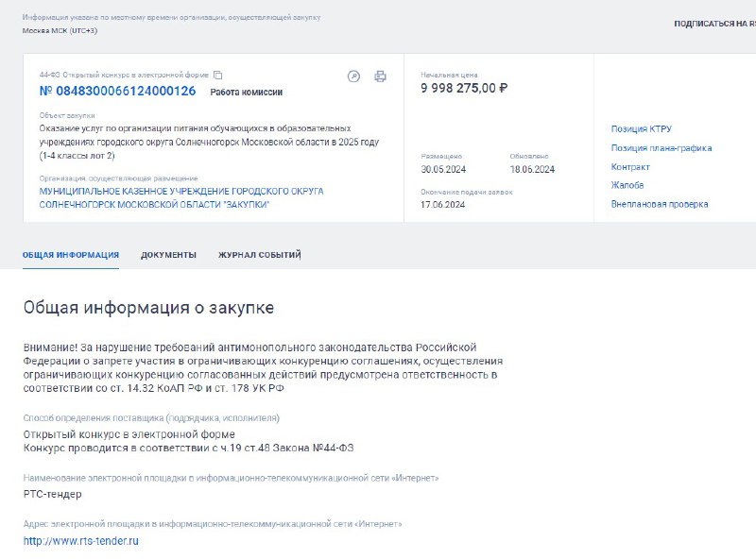Print the procurement card with printer icon

click(381, 76)
